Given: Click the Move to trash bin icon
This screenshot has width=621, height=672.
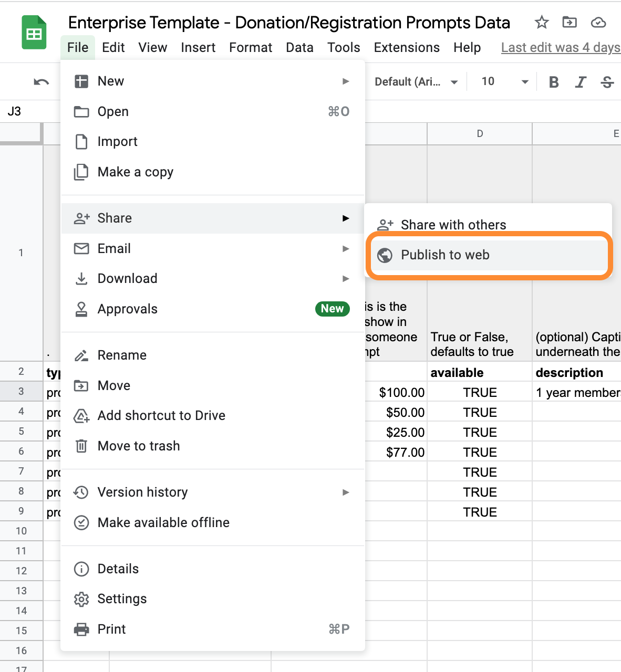Looking at the screenshot, I should [81, 446].
